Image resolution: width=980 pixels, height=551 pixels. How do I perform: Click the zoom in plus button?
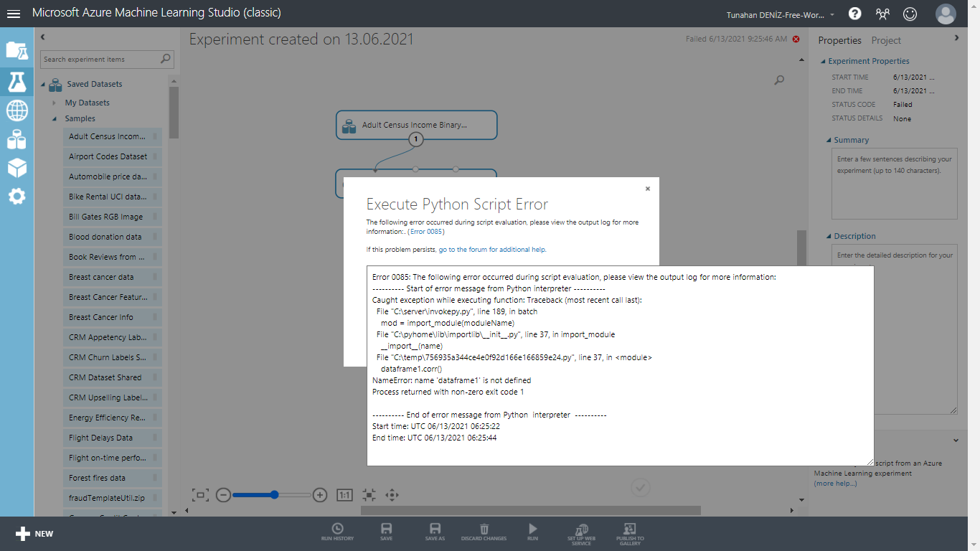click(x=320, y=494)
